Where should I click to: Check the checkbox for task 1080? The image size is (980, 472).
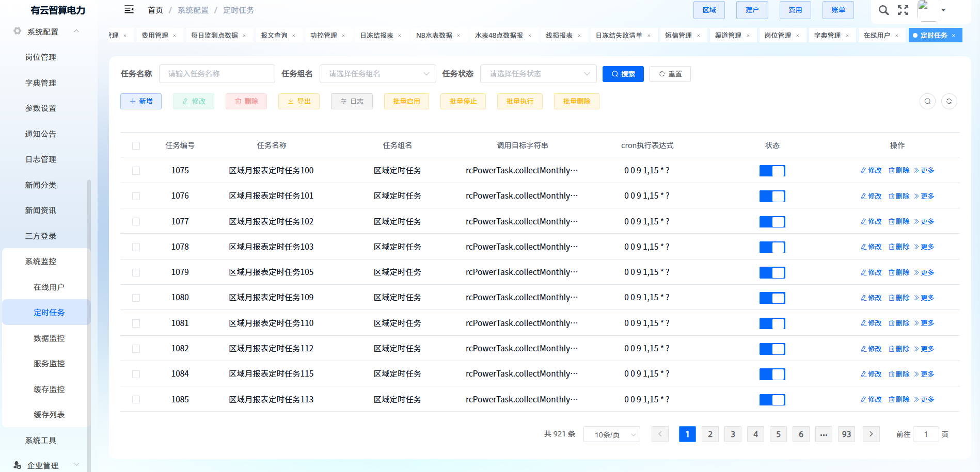[x=136, y=298]
